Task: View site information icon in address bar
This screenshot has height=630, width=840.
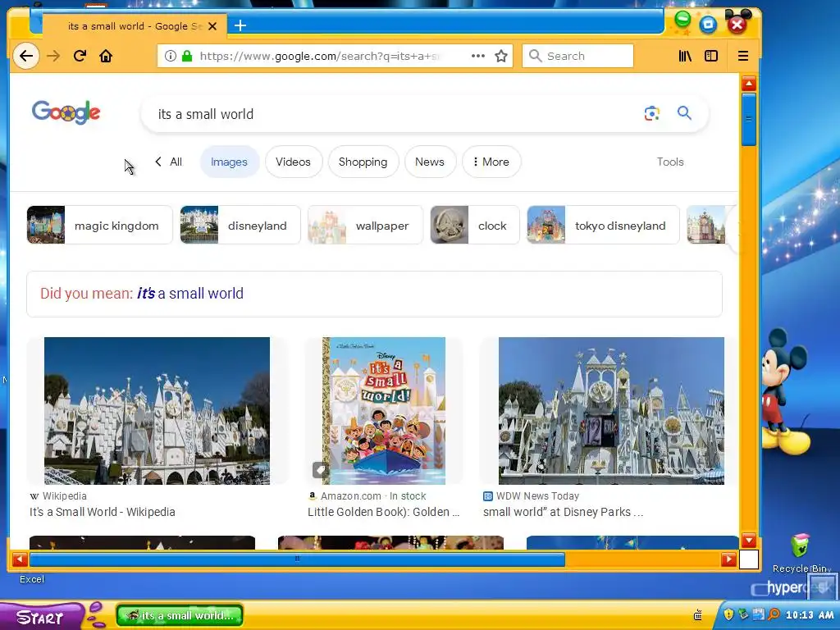Action: 171,56
